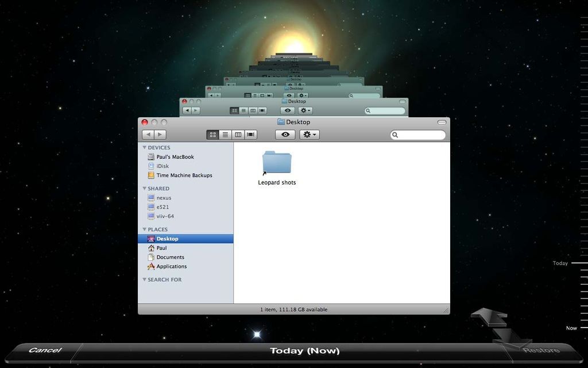Go forward with the right arrow

[160, 135]
